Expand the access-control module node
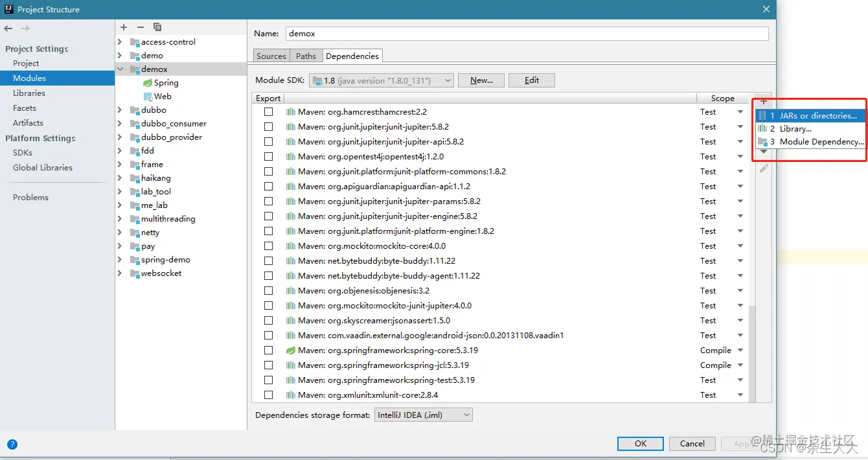The width and height of the screenshot is (868, 460). pyautogui.click(x=120, y=42)
